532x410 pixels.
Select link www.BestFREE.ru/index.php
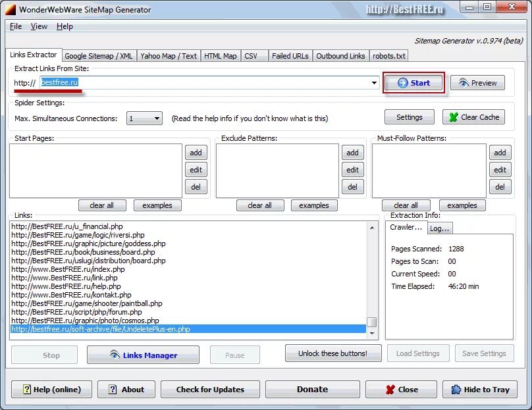68,269
